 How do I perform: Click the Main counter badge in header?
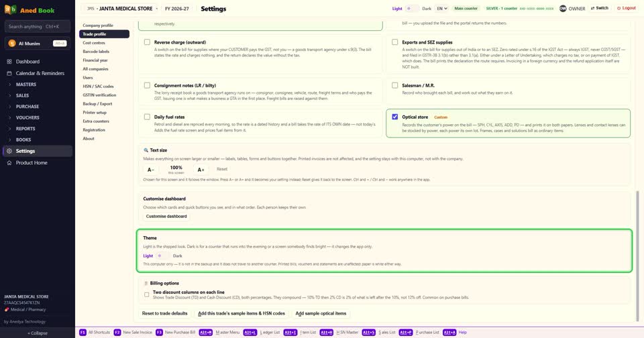click(466, 8)
